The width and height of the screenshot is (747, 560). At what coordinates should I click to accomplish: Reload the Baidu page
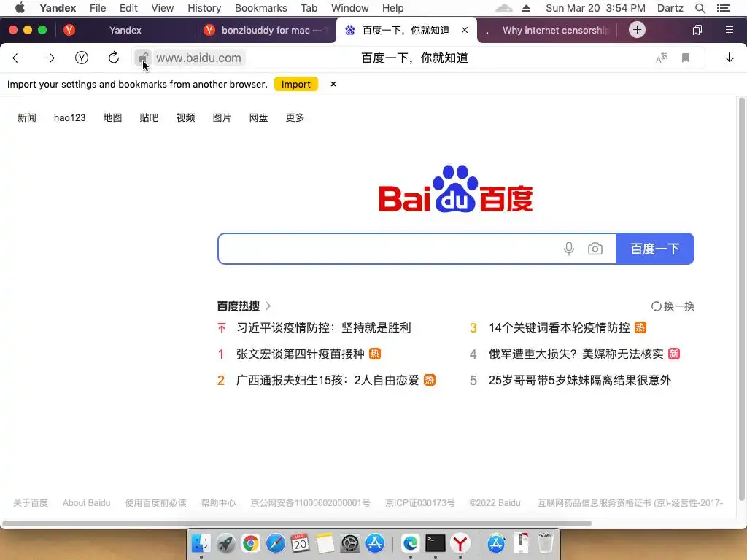click(113, 58)
